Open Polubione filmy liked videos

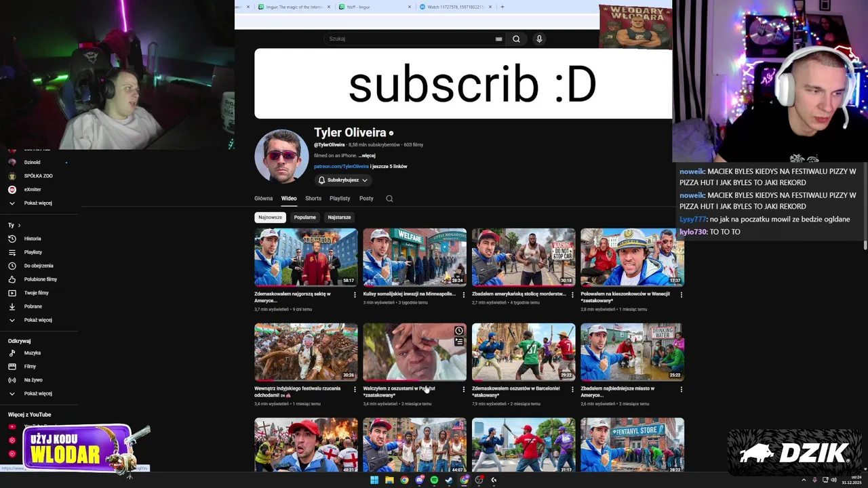[40, 279]
